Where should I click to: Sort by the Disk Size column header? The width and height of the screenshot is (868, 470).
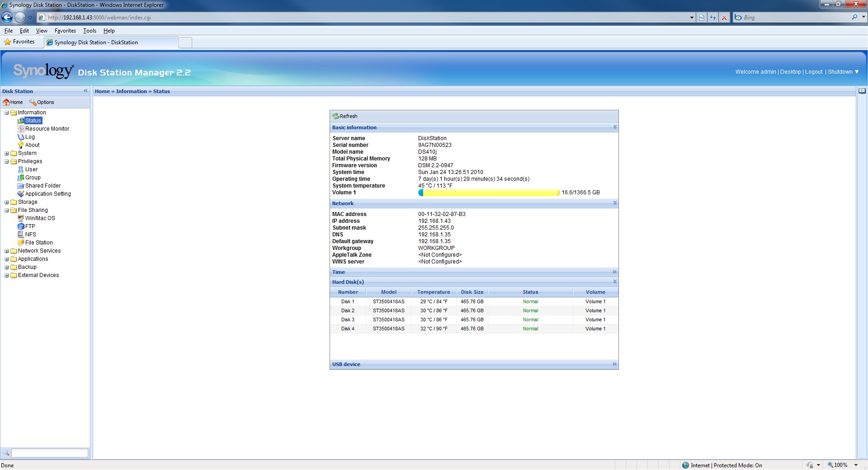coord(472,292)
